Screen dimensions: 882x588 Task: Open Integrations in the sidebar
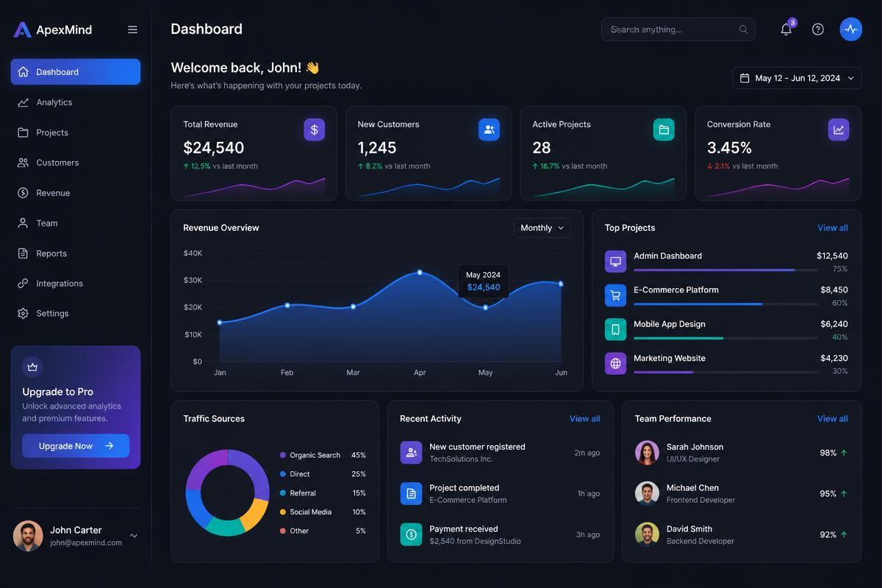[75, 283]
